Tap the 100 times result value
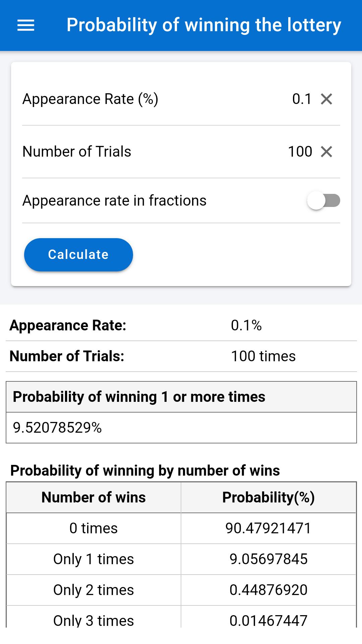This screenshot has height=644, width=362. tap(263, 356)
